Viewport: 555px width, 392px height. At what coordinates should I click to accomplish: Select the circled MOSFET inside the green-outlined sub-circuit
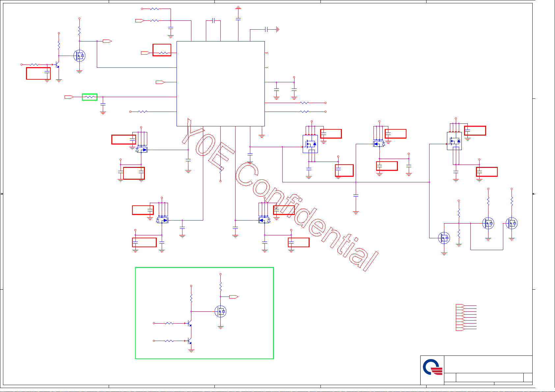tap(221, 311)
